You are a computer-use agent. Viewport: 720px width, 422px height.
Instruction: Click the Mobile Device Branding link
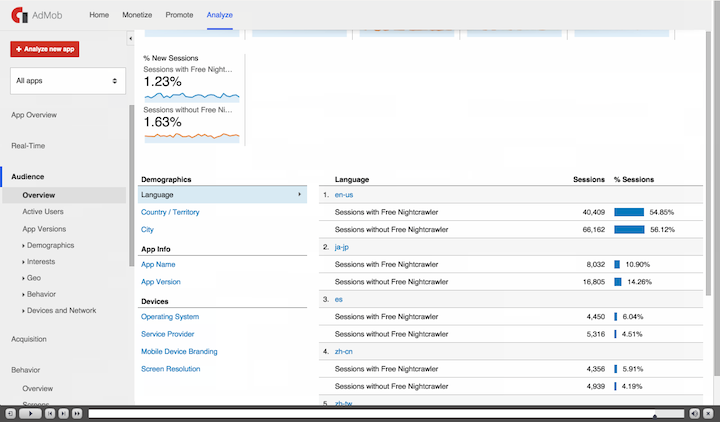(179, 352)
